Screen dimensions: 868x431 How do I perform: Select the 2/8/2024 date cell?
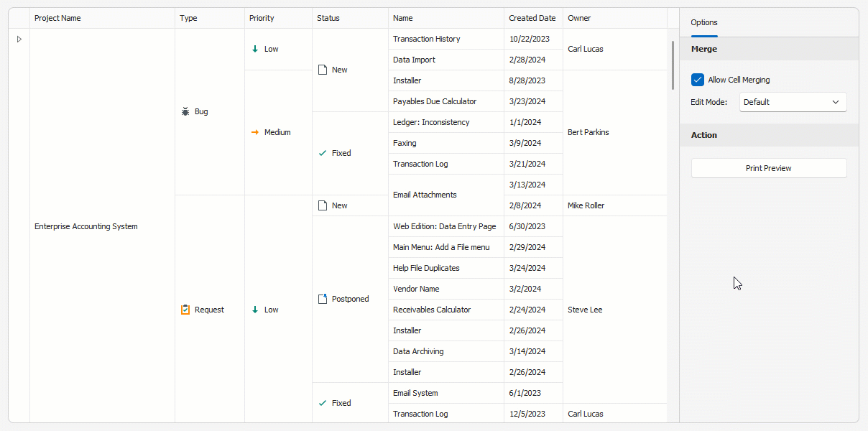coord(534,205)
